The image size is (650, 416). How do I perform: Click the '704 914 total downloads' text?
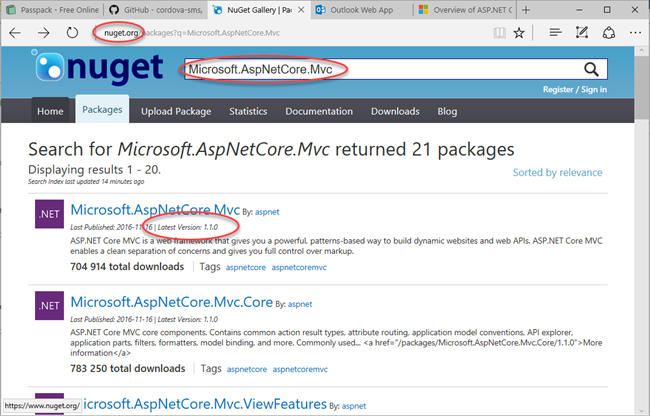(x=127, y=266)
